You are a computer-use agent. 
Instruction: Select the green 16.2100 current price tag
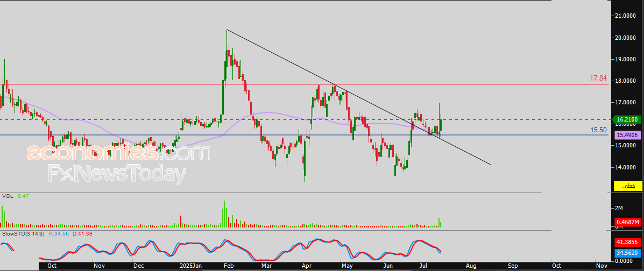(628, 120)
